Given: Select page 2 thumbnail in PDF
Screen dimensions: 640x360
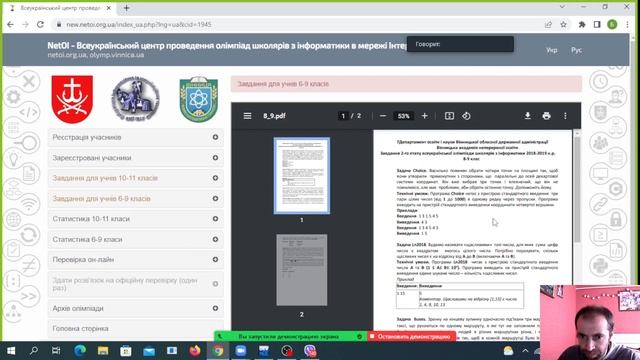Looking at the screenshot, I should (302, 270).
